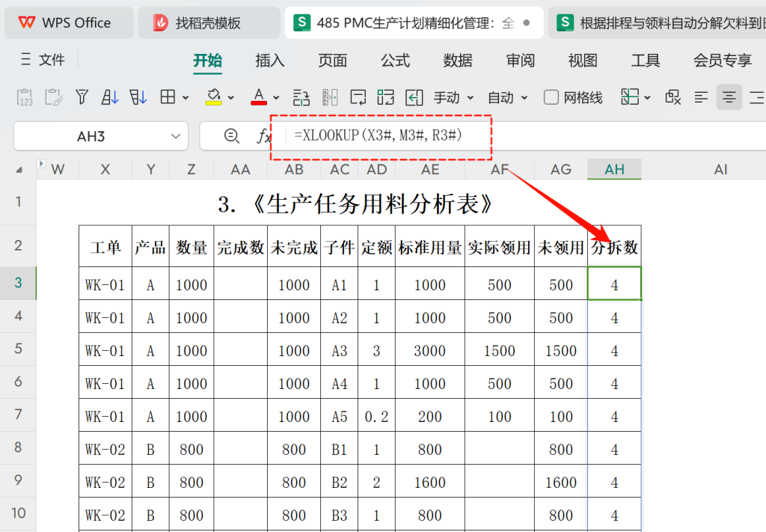
Task: Open the fill color dropdown arrow
Action: 231,98
